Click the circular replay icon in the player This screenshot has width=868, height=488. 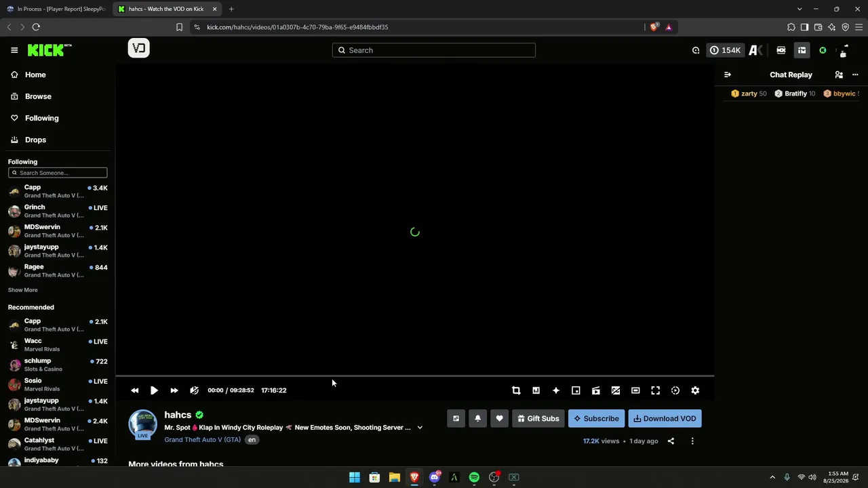pyautogui.click(x=675, y=390)
